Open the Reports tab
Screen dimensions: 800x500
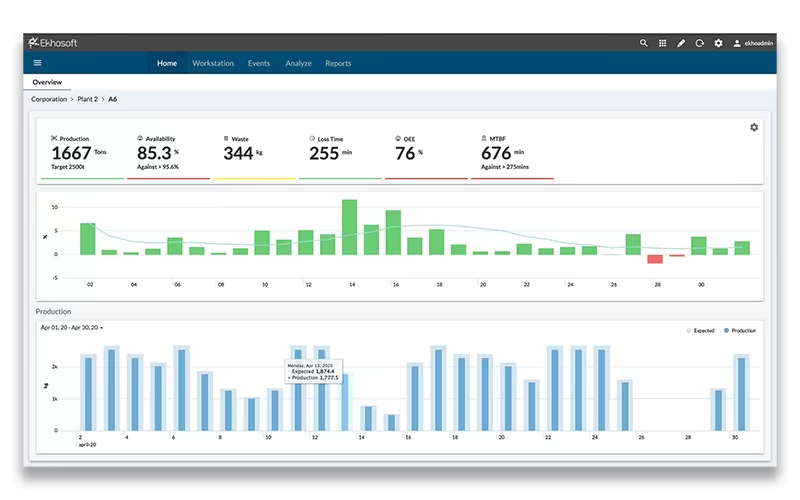tap(338, 63)
